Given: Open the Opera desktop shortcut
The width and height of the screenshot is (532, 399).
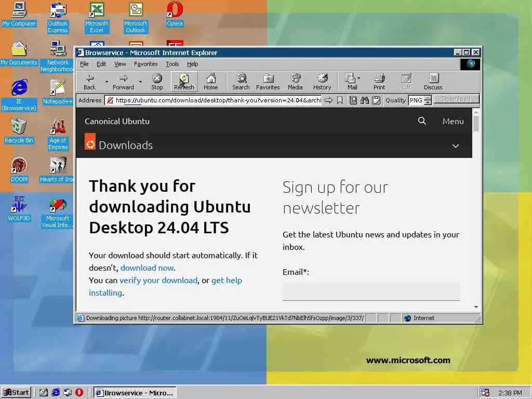Looking at the screenshot, I should point(175,14).
